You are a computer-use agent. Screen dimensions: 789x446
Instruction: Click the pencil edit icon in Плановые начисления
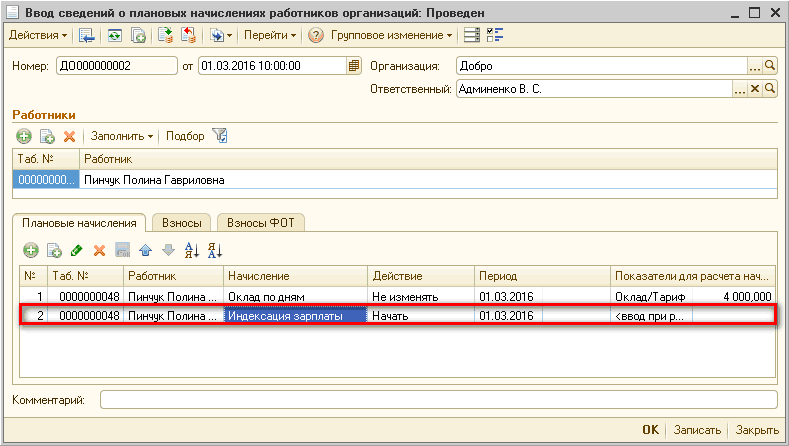pyautogui.click(x=76, y=250)
